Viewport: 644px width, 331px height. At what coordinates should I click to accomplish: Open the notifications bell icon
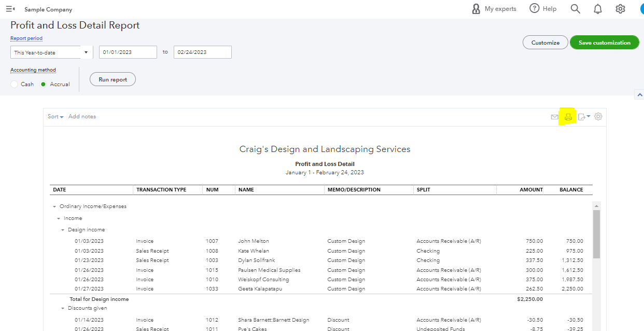[597, 8]
